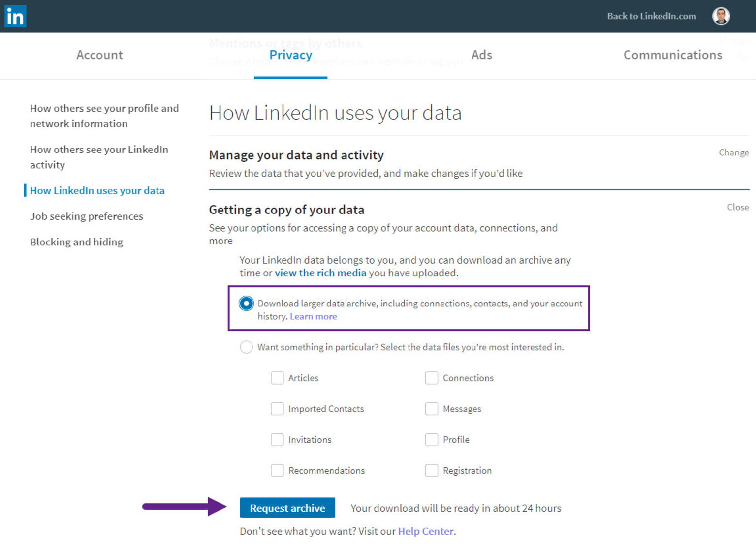The width and height of the screenshot is (756, 547).
Task: Select How LinkedIn uses your data sidebar item
Action: click(97, 190)
